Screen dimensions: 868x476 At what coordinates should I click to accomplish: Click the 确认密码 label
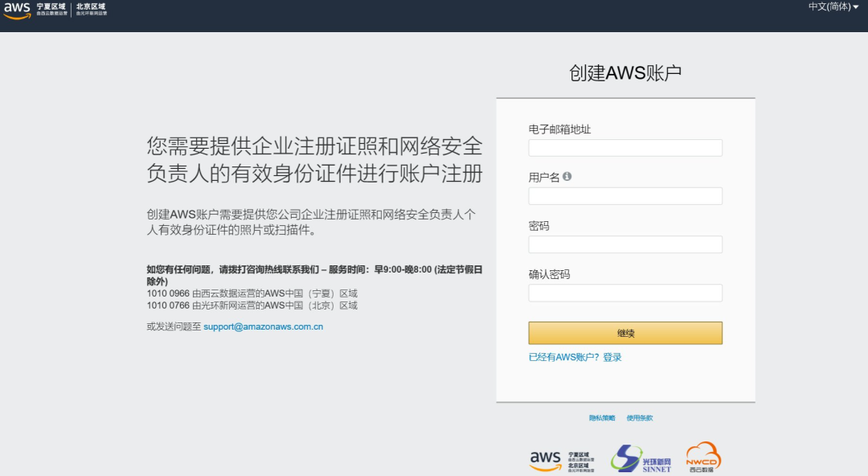tap(549, 274)
